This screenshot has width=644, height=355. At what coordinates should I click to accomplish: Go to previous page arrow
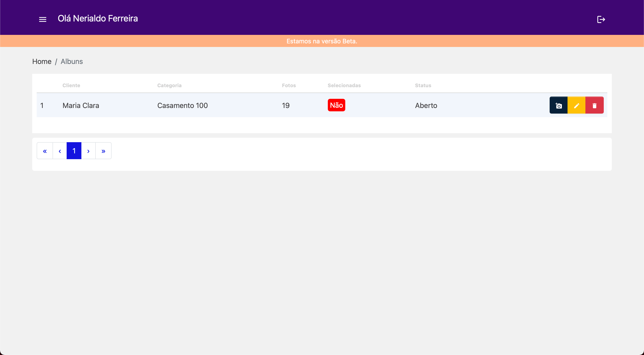60,151
